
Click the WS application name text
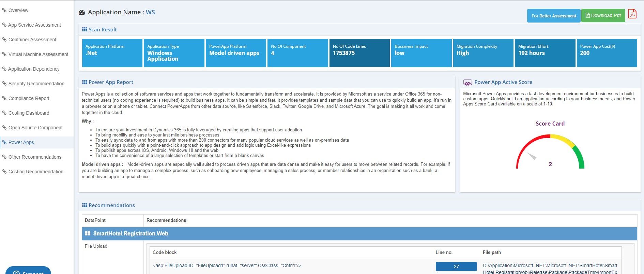coord(150,12)
